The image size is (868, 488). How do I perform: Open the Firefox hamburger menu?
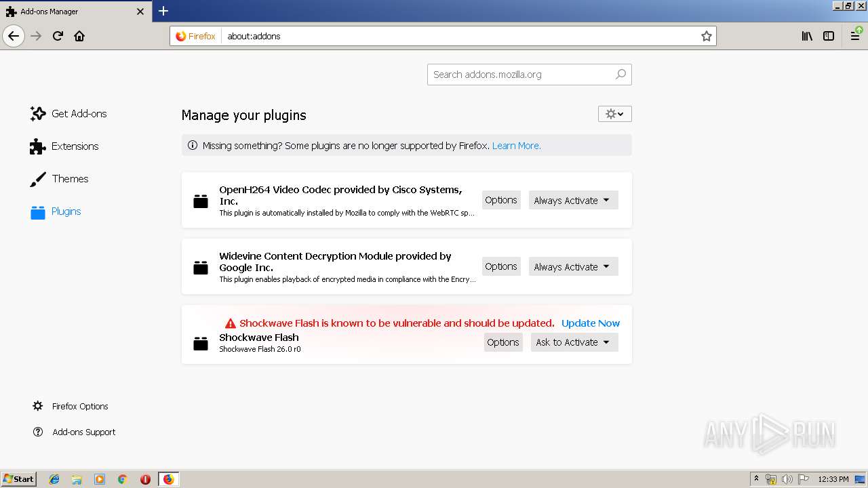pos(856,36)
